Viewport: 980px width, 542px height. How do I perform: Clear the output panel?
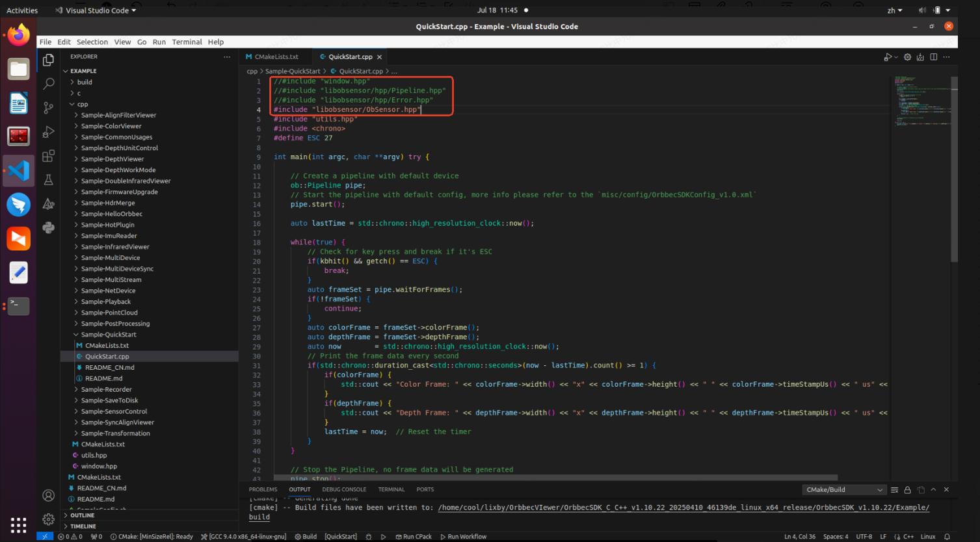point(894,490)
